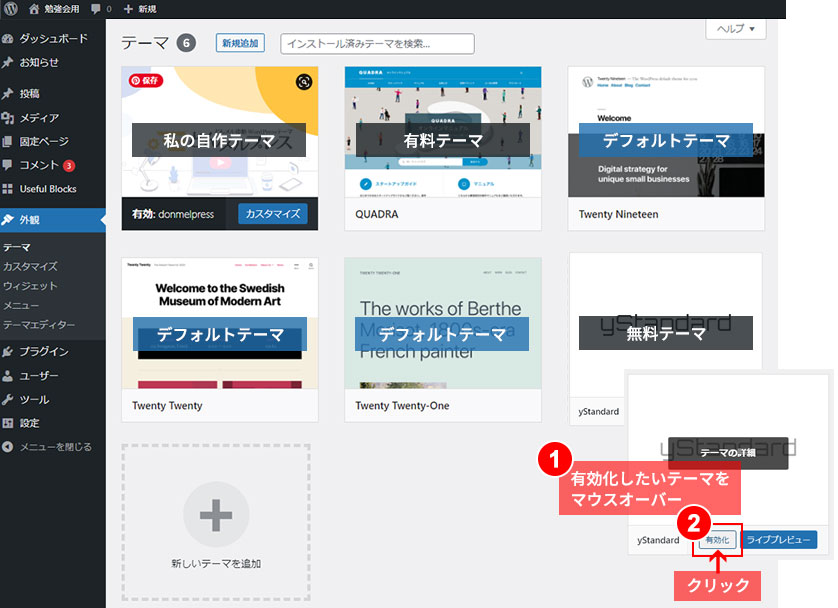Click the Twenty Nineteen theme name text
The height and width of the screenshot is (608, 838).
[618, 214]
